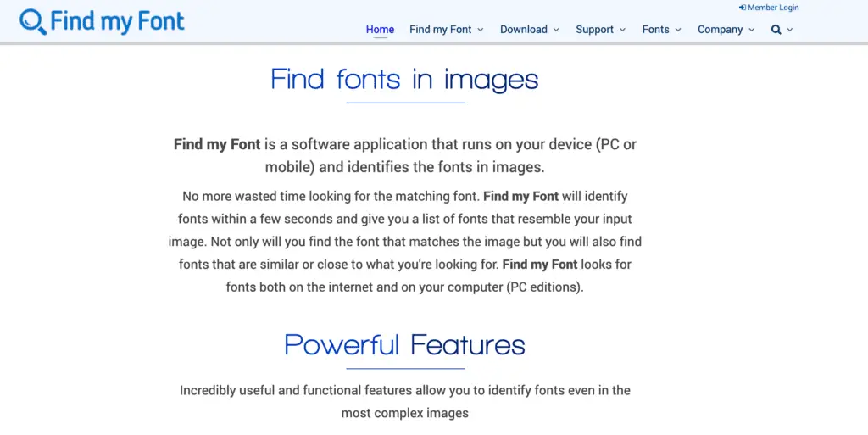Open the Support menu

click(594, 30)
